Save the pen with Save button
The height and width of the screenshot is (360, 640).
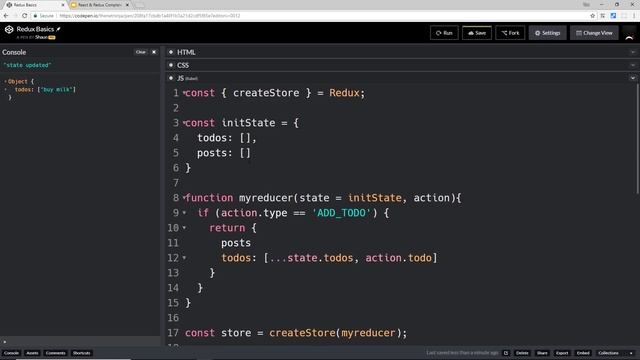point(477,33)
